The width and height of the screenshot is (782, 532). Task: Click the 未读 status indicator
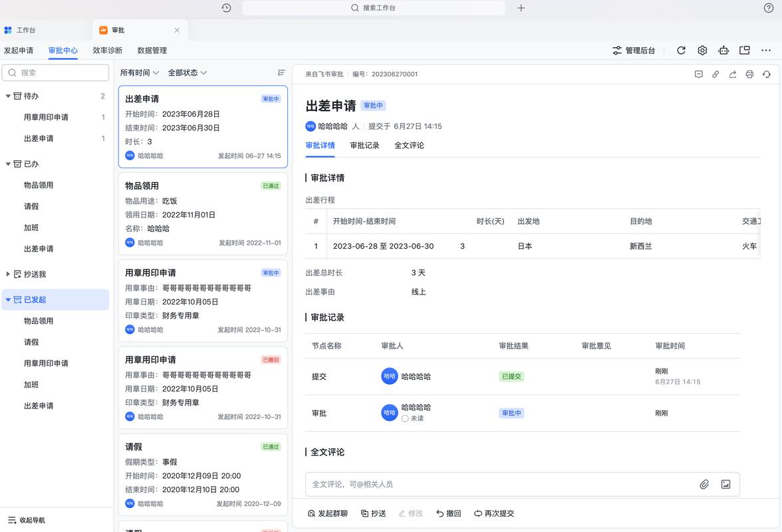[x=412, y=418]
